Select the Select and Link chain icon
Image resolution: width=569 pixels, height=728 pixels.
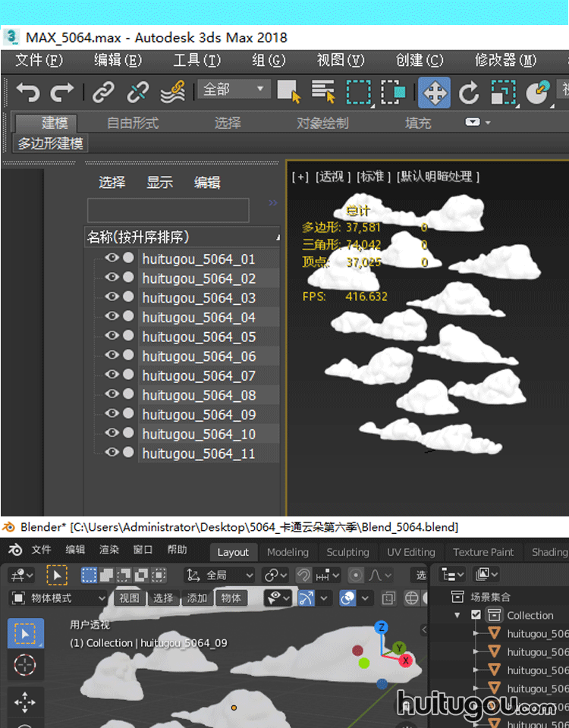pos(103,93)
